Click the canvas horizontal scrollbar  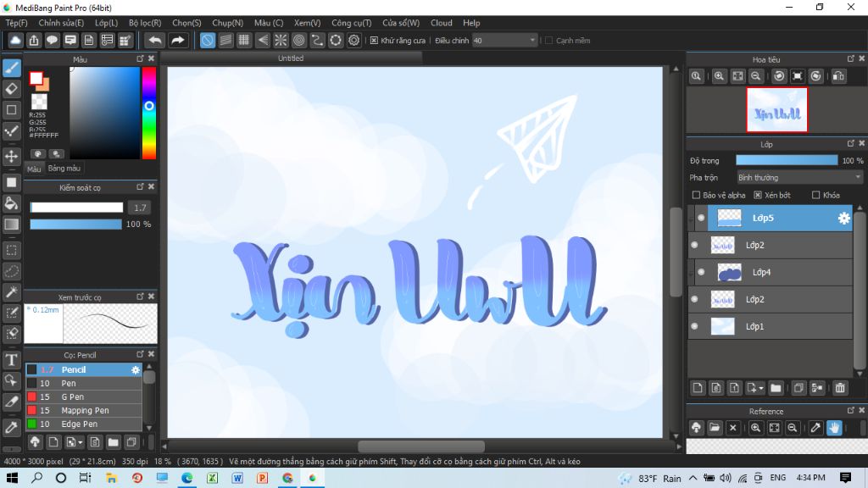click(x=421, y=446)
